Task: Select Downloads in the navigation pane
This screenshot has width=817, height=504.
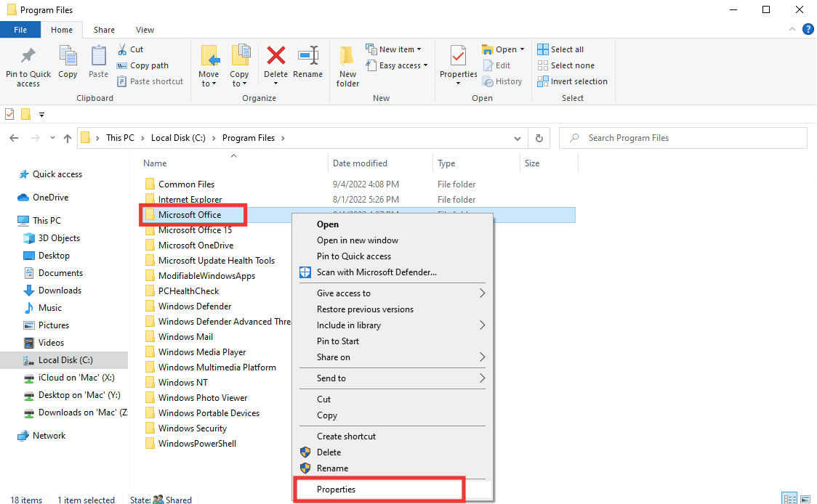Action: 60,290
